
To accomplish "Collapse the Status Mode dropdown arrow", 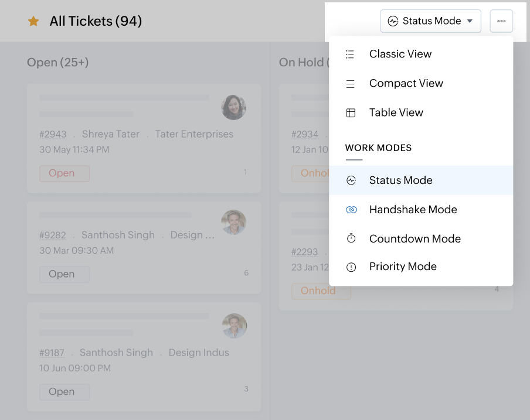I will click(470, 21).
